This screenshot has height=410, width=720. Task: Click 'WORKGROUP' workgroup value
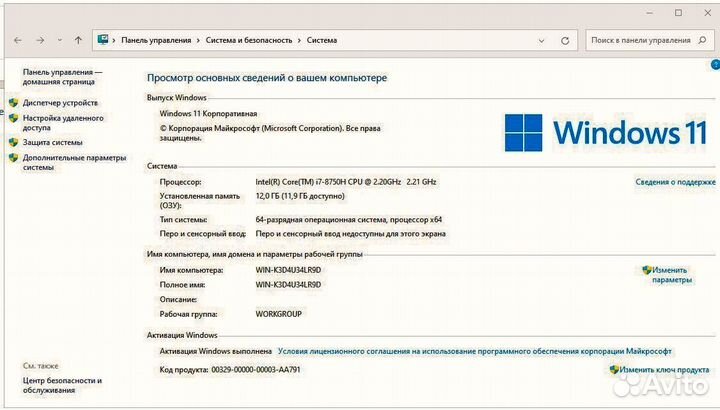[279, 314]
